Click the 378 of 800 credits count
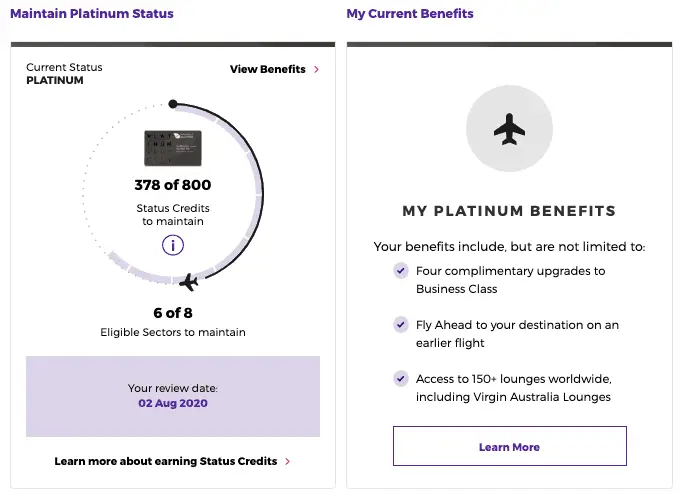 coord(173,185)
